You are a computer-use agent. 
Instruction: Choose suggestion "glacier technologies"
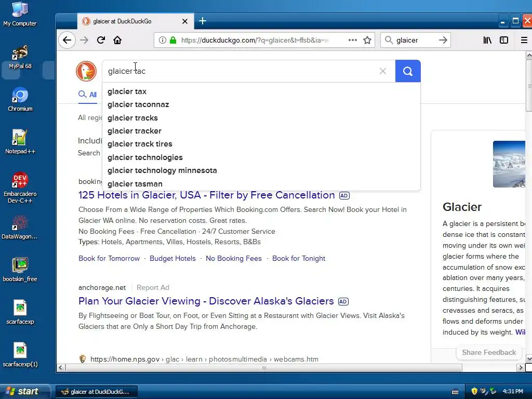[261, 157]
